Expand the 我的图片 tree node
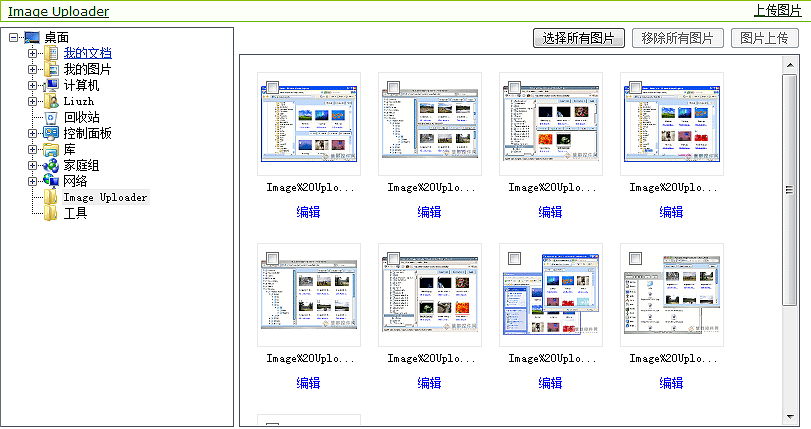 [x=33, y=70]
